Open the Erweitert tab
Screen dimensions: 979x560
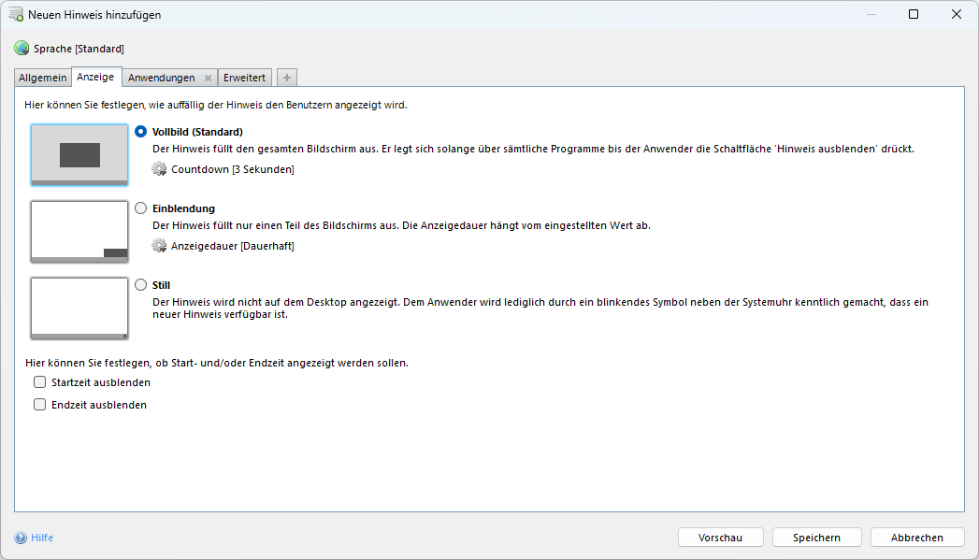pos(244,78)
